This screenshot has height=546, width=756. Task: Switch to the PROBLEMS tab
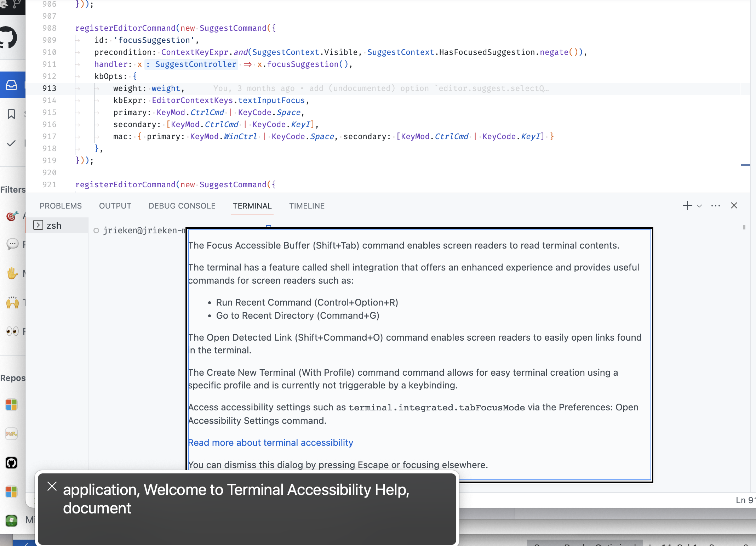click(x=61, y=206)
